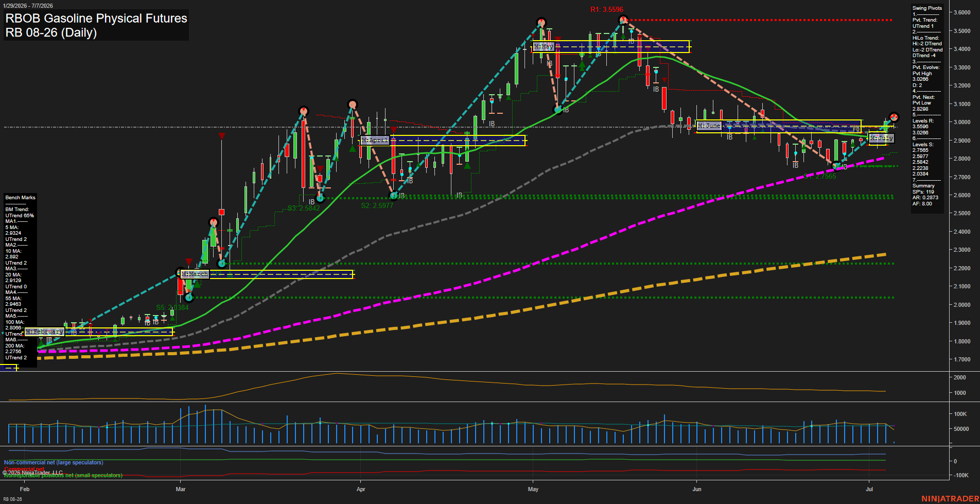Select the 'M:June' monthly range tag
This screenshot has width=980, height=504.
click(709, 126)
